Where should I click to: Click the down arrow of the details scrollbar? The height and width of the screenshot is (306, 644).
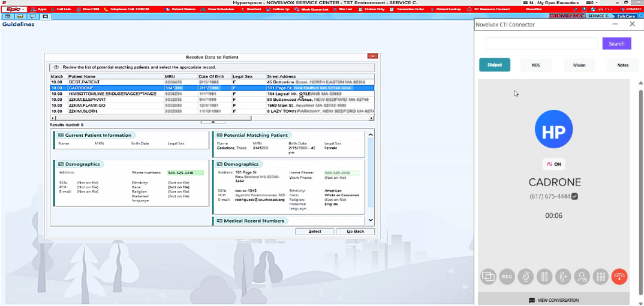pos(371,221)
